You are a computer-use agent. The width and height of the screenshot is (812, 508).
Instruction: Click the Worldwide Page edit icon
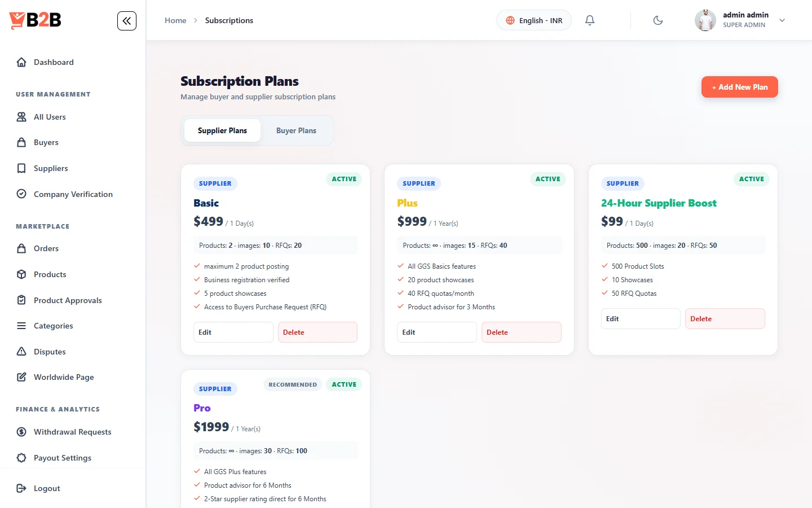[21, 377]
